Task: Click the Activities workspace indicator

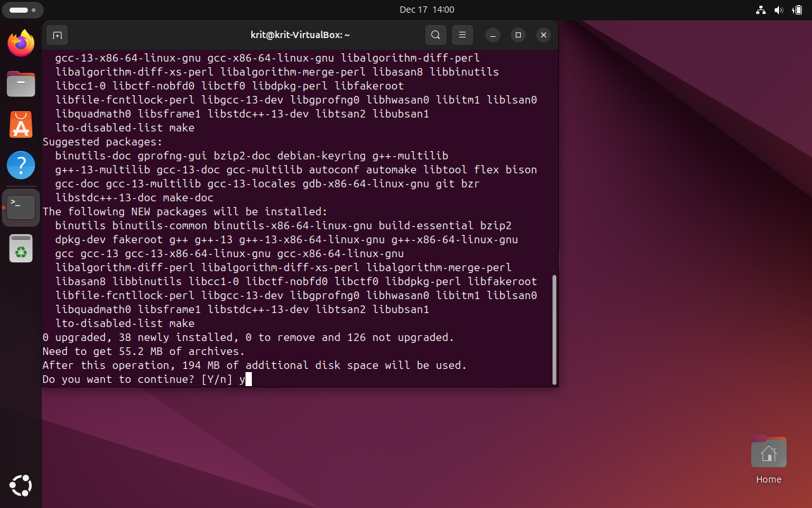Action: [x=22, y=10]
